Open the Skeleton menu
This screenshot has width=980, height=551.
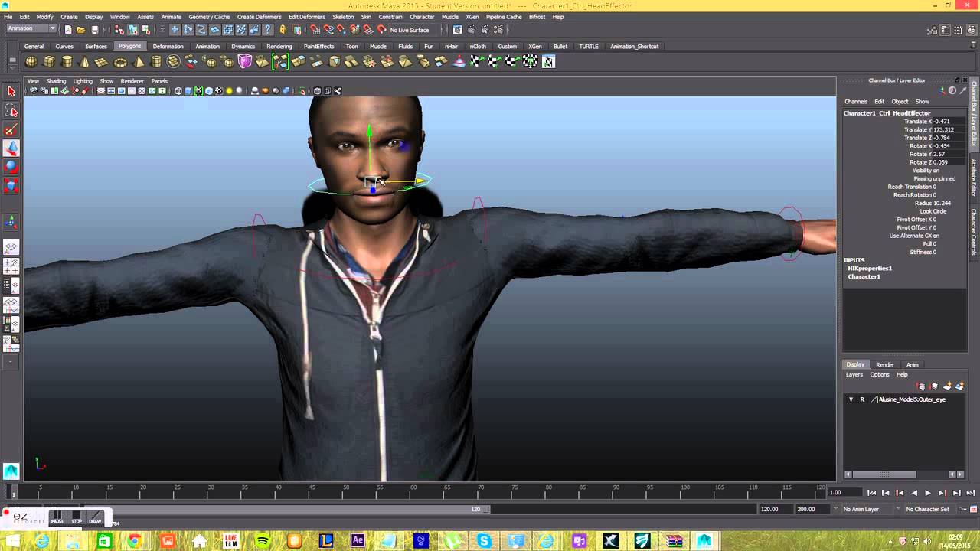pos(343,17)
